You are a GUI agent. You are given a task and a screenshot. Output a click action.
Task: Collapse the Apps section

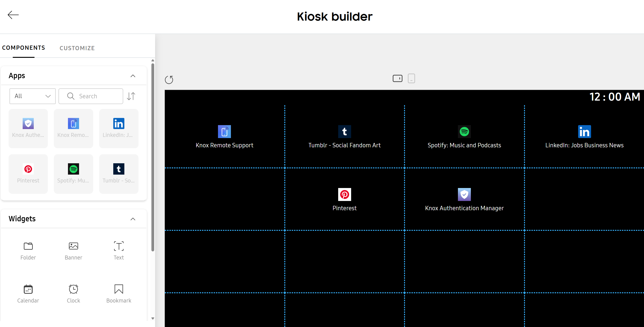point(133,76)
